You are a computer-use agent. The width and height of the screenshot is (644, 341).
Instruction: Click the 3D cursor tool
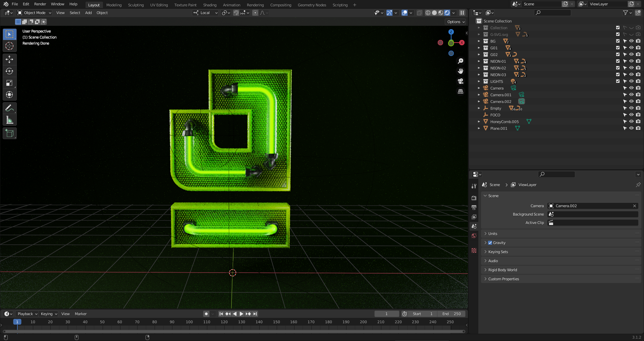pyautogui.click(x=9, y=46)
